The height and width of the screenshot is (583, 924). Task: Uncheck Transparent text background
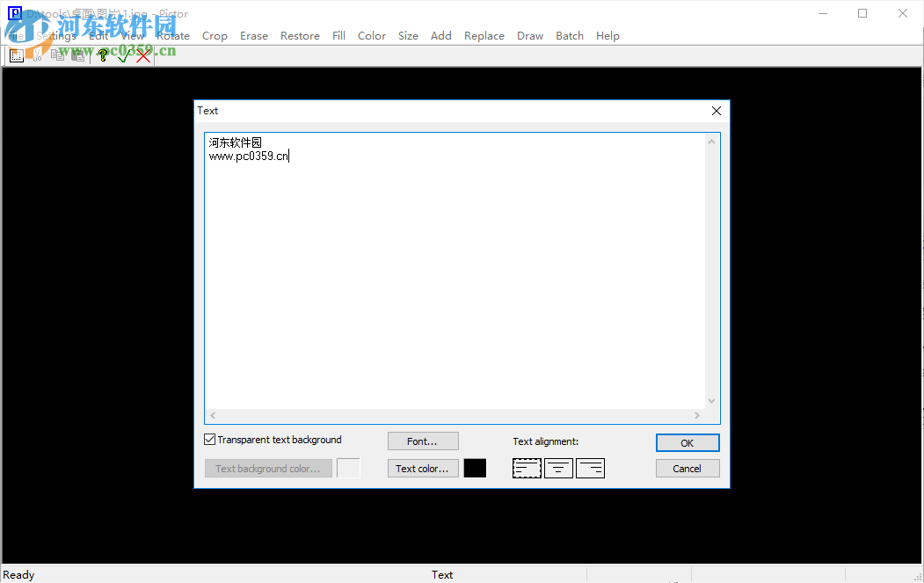[x=209, y=439]
